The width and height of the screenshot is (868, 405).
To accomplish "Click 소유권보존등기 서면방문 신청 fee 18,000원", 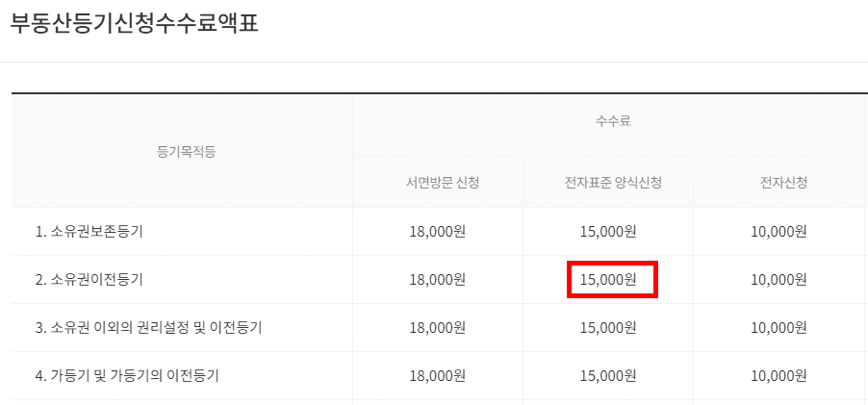I will (437, 232).
